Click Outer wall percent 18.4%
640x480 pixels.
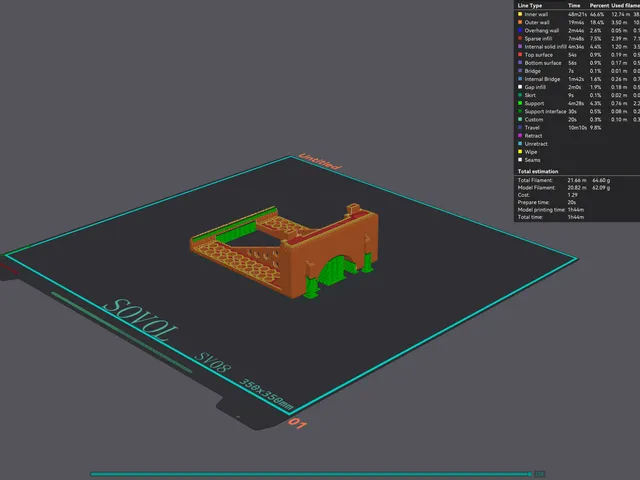pos(597,22)
